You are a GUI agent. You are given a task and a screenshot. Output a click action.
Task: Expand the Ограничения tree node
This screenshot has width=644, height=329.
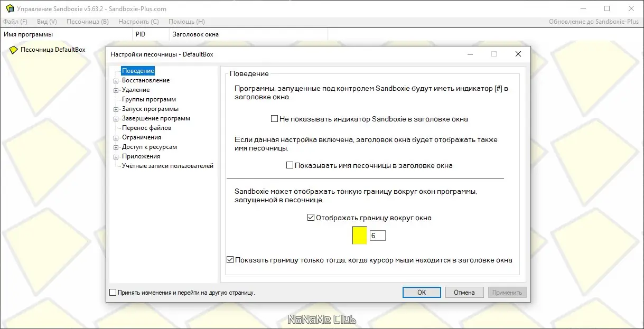point(116,138)
